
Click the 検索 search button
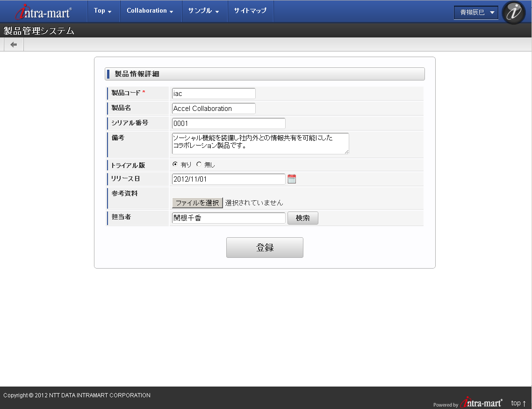pos(302,218)
